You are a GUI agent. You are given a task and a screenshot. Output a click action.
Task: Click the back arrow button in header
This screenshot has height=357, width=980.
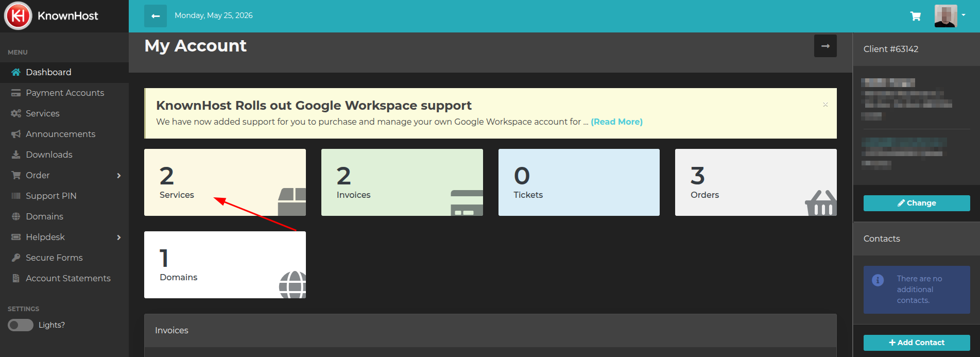tap(156, 16)
